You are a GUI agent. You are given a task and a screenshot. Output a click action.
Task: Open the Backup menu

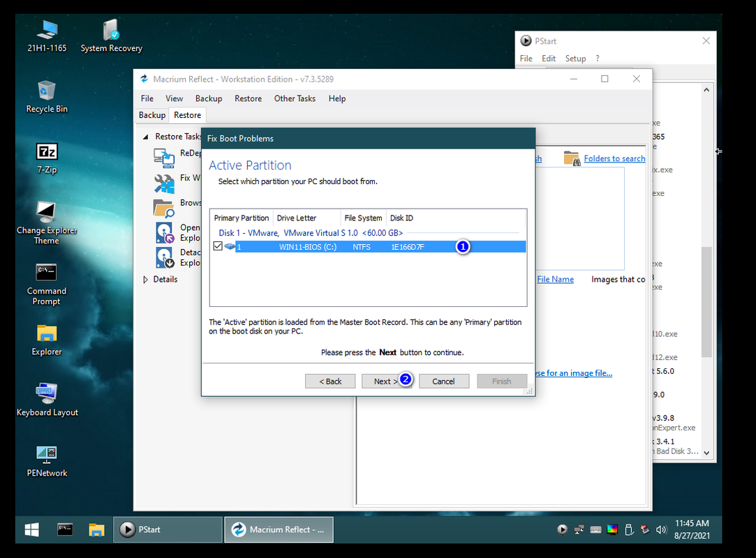(x=209, y=98)
